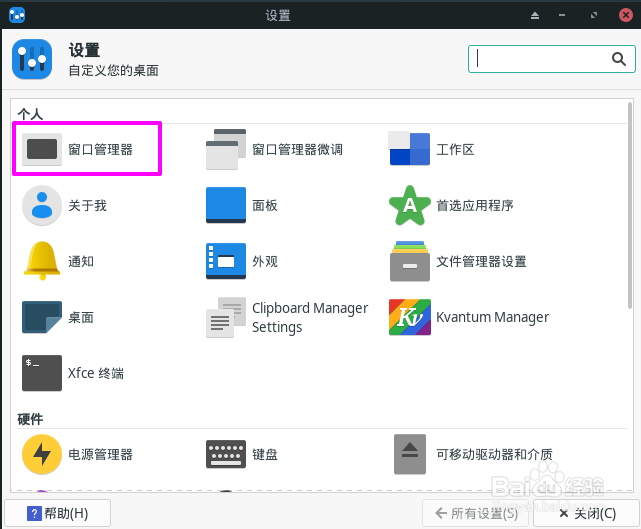
Task: Click the vertical scrollbar of settings list
Action: [x=630, y=206]
